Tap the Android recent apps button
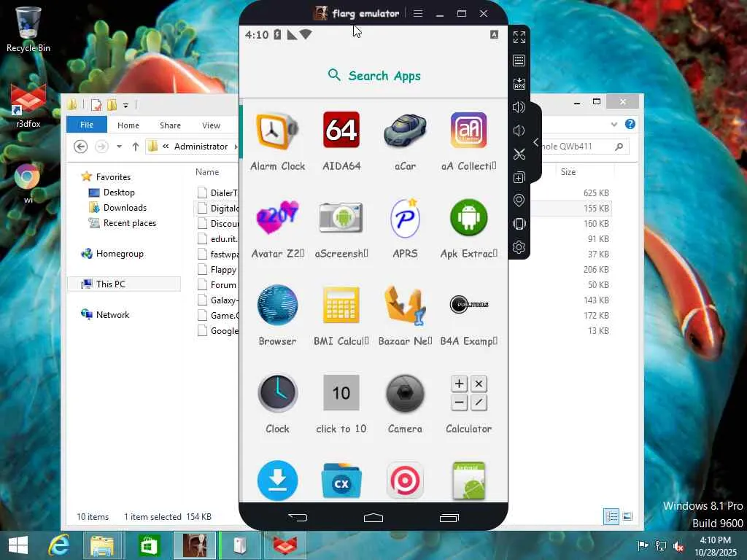This screenshot has height=560, width=747. pyautogui.click(x=449, y=518)
